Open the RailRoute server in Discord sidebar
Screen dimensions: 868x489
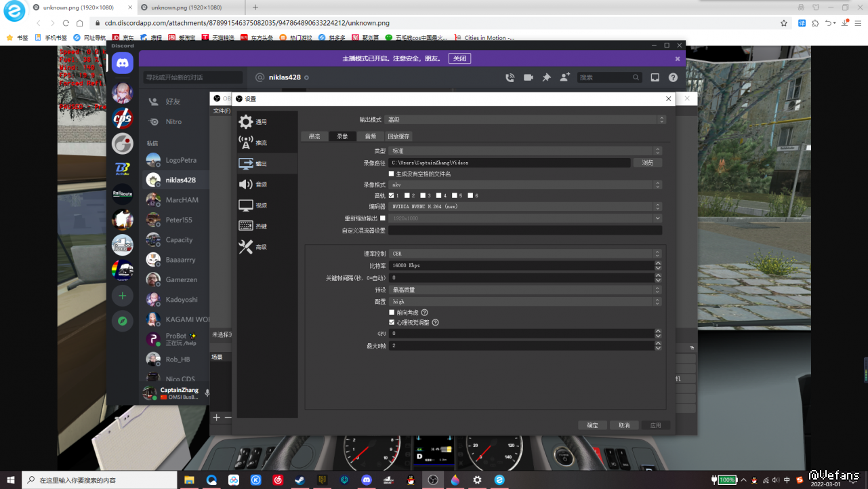(x=123, y=195)
